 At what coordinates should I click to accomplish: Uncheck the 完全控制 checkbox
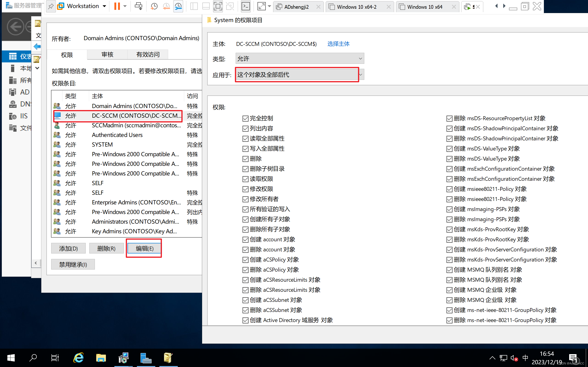pyautogui.click(x=245, y=118)
